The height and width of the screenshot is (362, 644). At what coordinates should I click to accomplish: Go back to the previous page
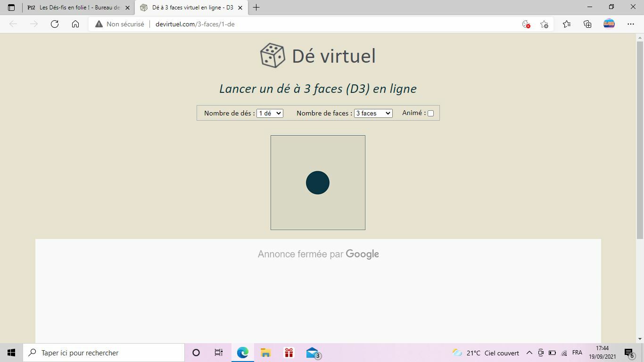[13, 24]
